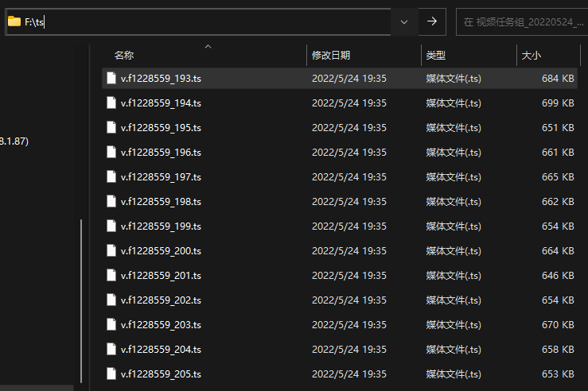The image size is (588, 391).
Task: Select file name v.f1228559_203.ts
Action: pyautogui.click(x=161, y=325)
